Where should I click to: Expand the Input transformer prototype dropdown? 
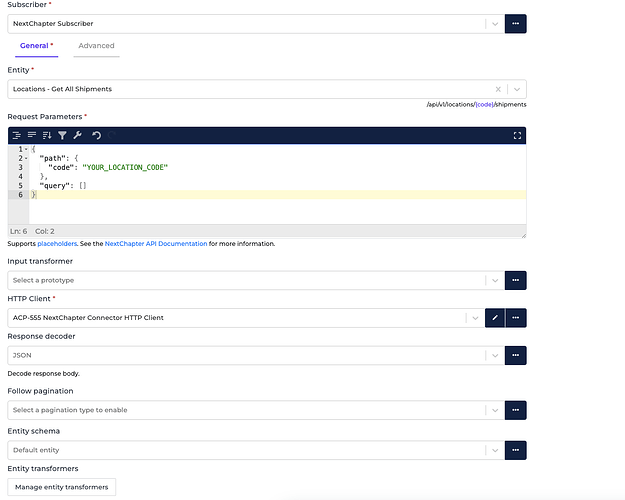[x=495, y=280]
